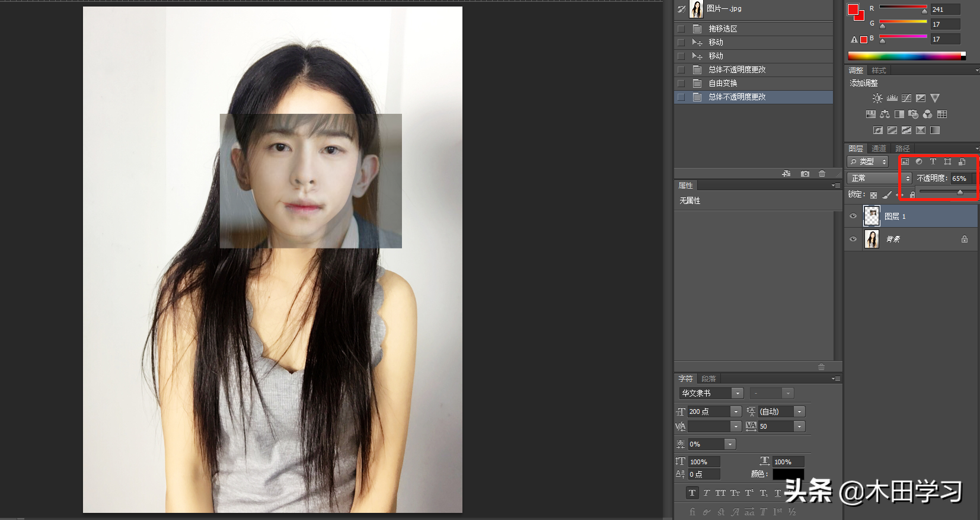The width and height of the screenshot is (980, 520).
Task: Expand the 华文隶书 font family dropdown
Action: (x=738, y=393)
